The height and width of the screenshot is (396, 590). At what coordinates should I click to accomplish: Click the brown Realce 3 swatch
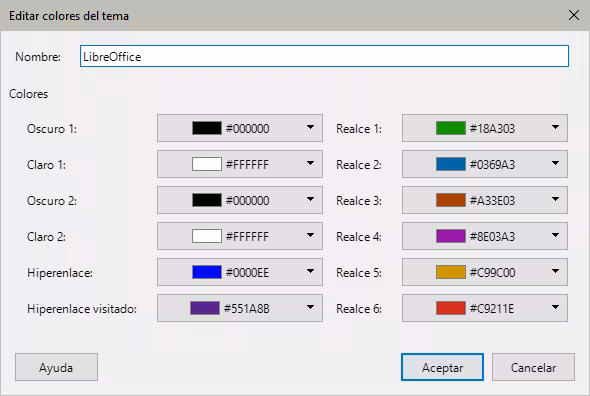click(451, 200)
